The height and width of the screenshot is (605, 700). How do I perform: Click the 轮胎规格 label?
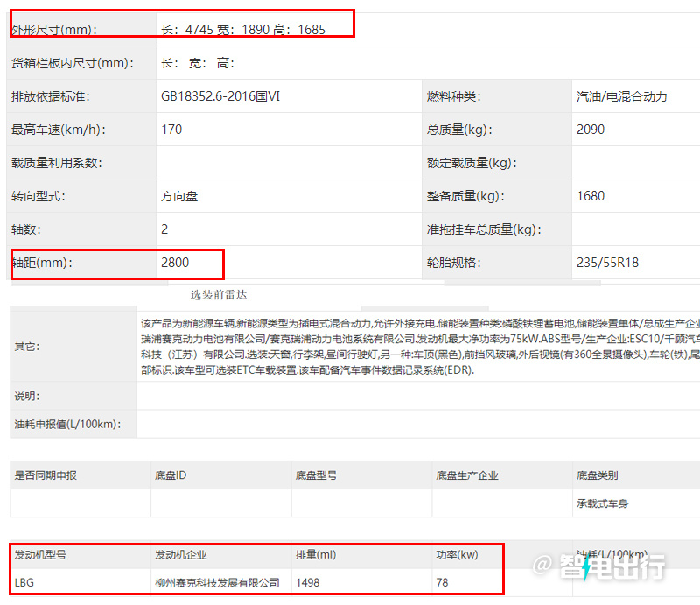click(453, 263)
